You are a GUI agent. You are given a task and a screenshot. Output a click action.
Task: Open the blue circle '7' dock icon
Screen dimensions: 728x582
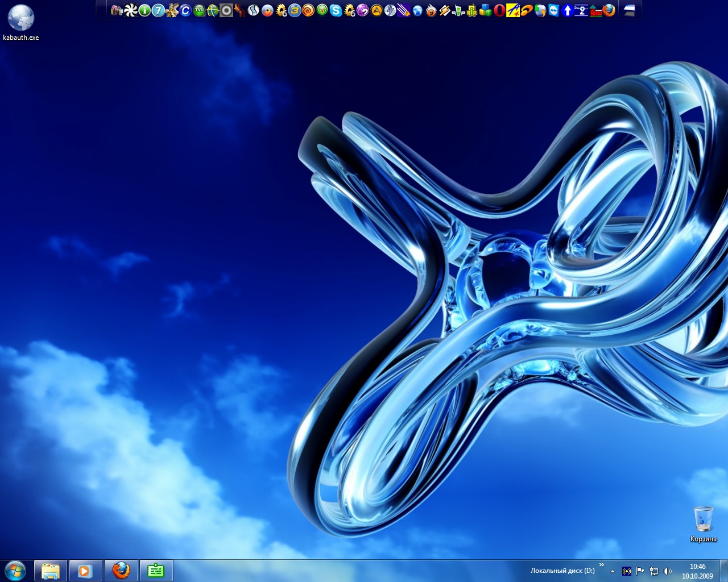click(158, 10)
